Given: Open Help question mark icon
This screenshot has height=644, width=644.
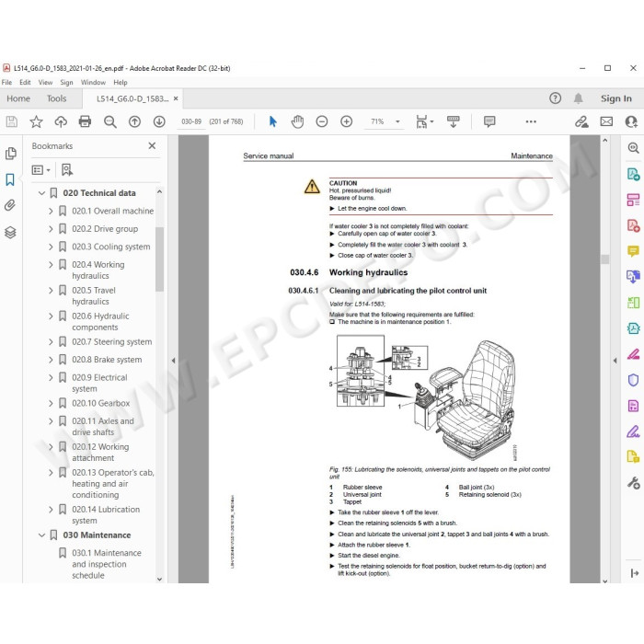Looking at the screenshot, I should click(x=556, y=98).
